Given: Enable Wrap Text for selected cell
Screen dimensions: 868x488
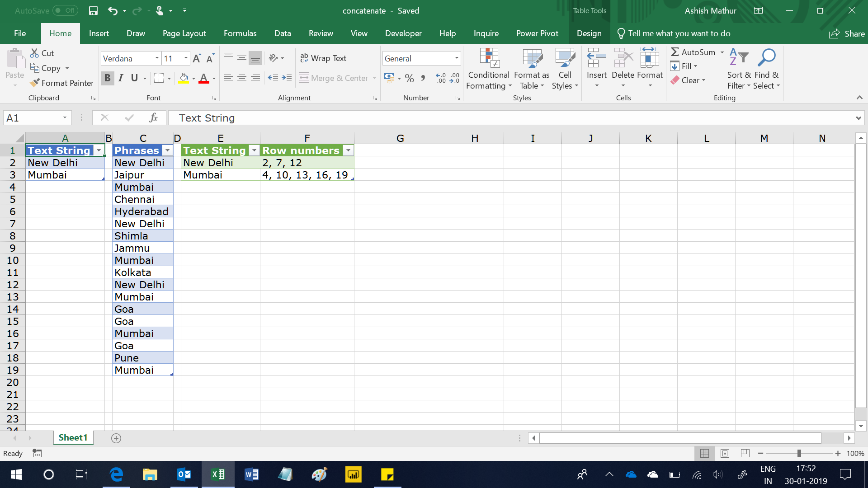Looking at the screenshot, I should tap(326, 58).
